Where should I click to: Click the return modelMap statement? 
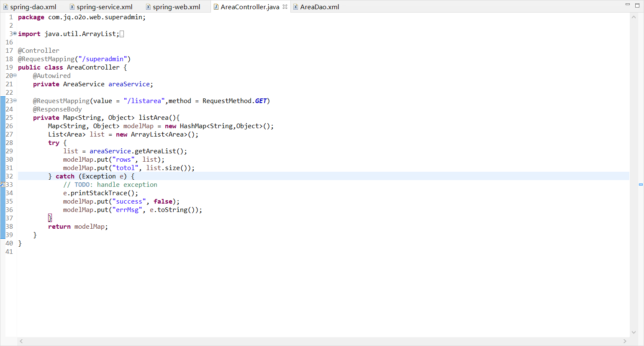(x=78, y=227)
